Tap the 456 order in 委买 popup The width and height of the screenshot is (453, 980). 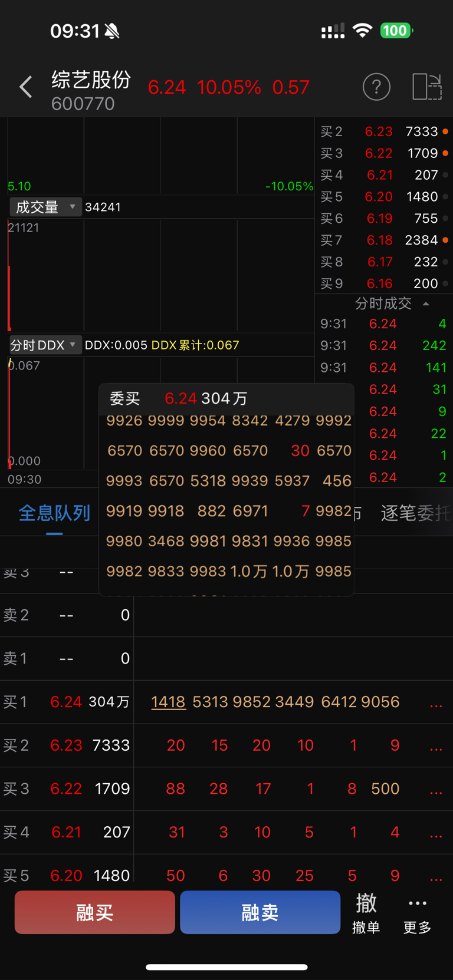[337, 481]
